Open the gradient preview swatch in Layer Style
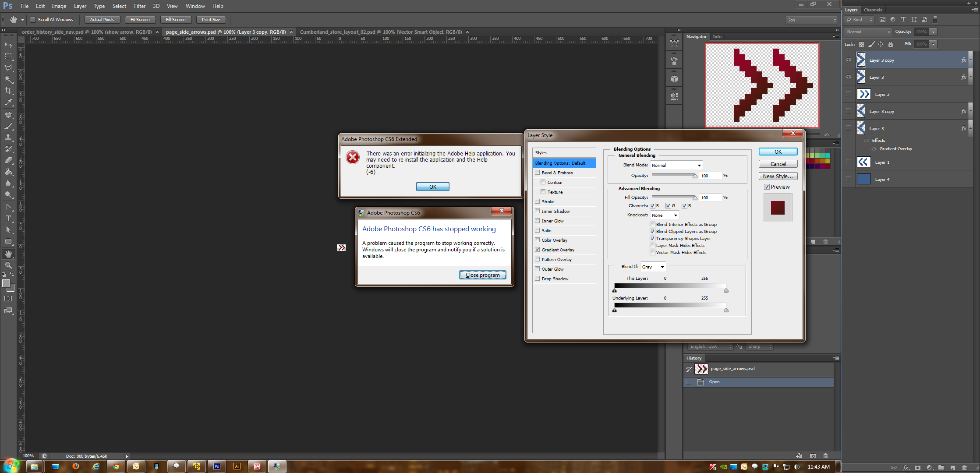Screen dimensions: 980x473 (778, 208)
